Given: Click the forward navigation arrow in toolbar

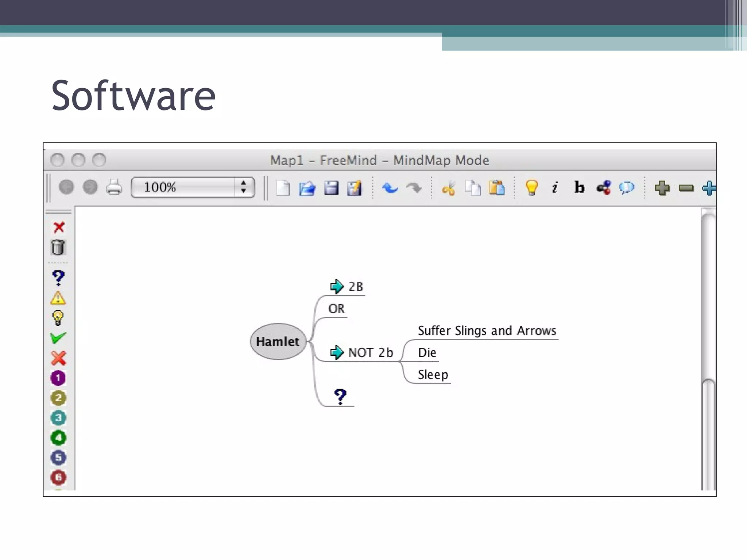Looking at the screenshot, I should pyautogui.click(x=90, y=187).
